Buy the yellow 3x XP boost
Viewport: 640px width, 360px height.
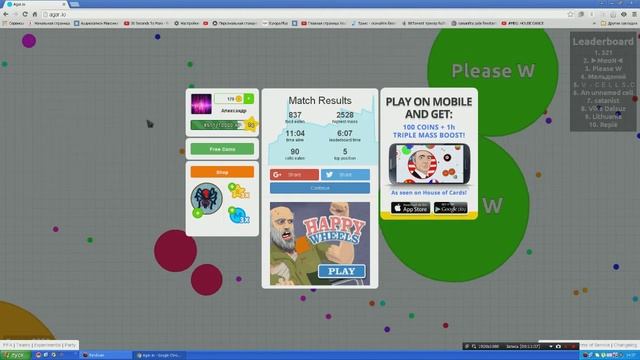click(239, 191)
